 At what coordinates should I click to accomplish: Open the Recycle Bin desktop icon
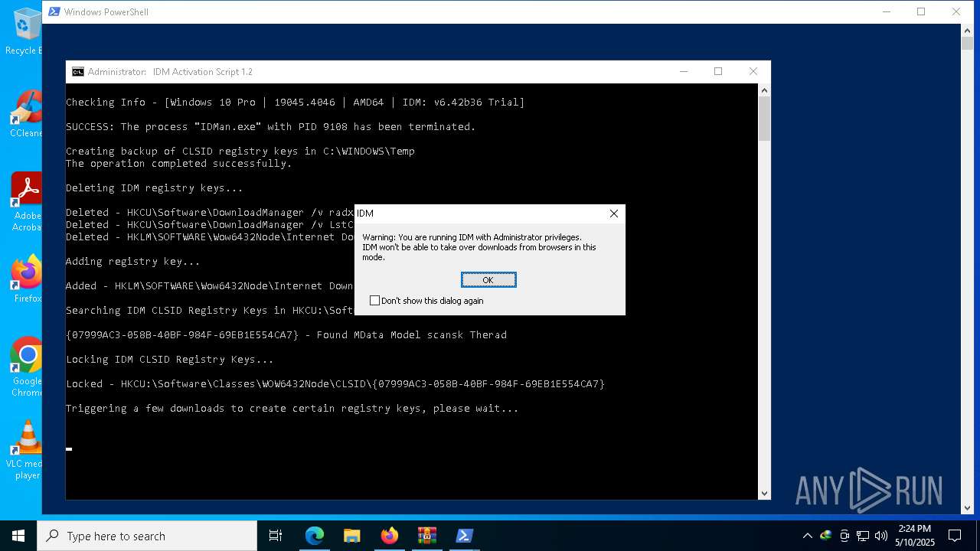(25, 31)
